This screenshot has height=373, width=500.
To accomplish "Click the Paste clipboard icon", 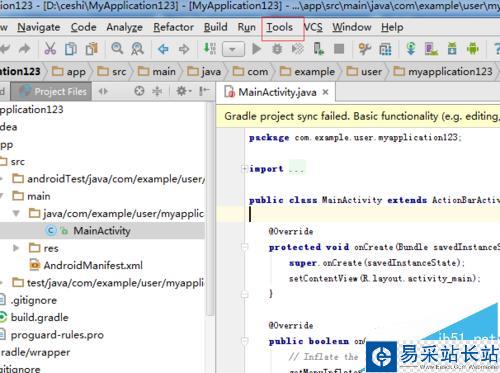I will pyautogui.click(x=92, y=49).
